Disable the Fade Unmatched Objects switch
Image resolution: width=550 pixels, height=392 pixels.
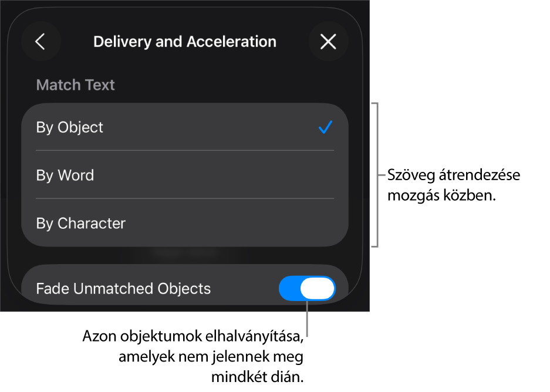coord(307,289)
